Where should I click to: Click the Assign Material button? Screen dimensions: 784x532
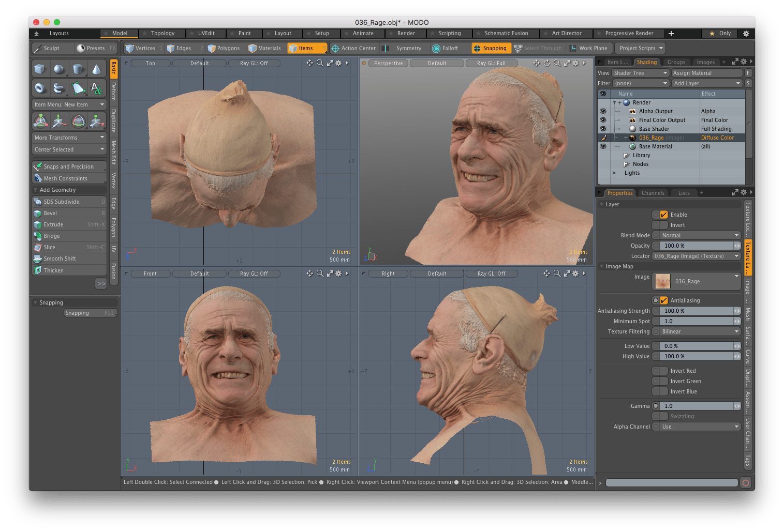coord(706,73)
